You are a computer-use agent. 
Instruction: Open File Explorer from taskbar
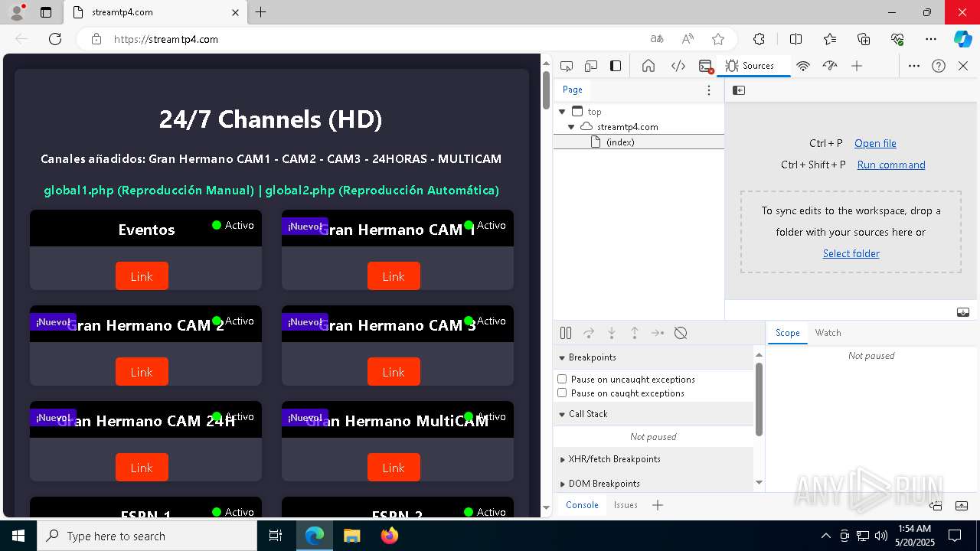point(351,536)
